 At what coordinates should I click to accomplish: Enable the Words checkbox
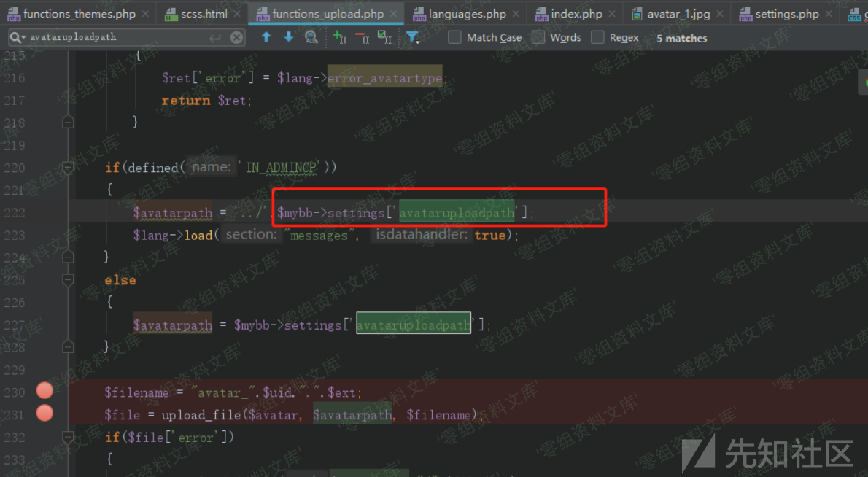538,37
